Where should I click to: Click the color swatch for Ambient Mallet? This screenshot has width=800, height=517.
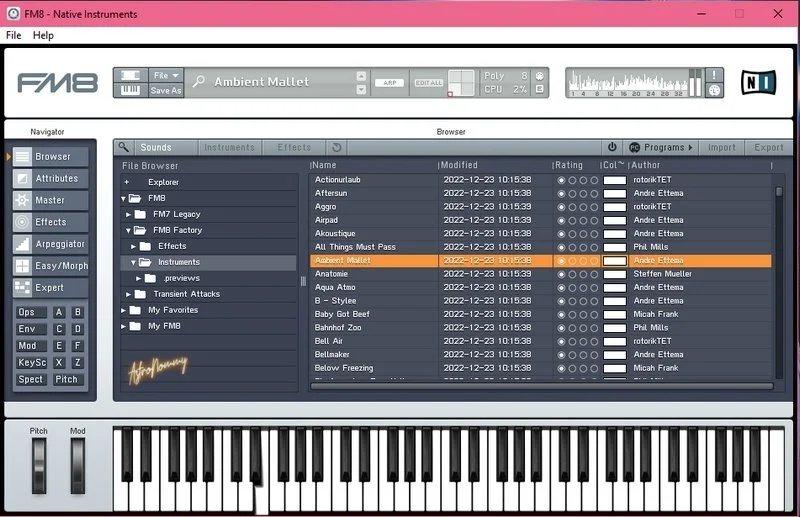click(x=615, y=261)
